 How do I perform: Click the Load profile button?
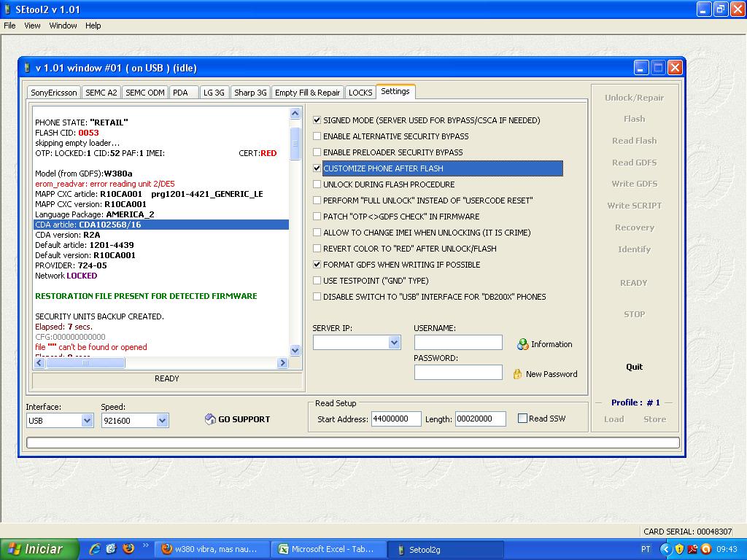(x=614, y=419)
